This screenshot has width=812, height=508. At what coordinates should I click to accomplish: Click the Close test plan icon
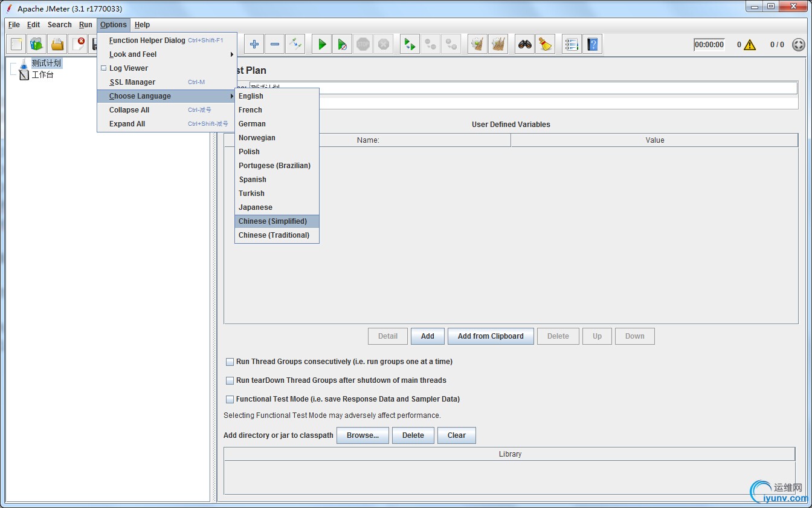tap(78, 44)
